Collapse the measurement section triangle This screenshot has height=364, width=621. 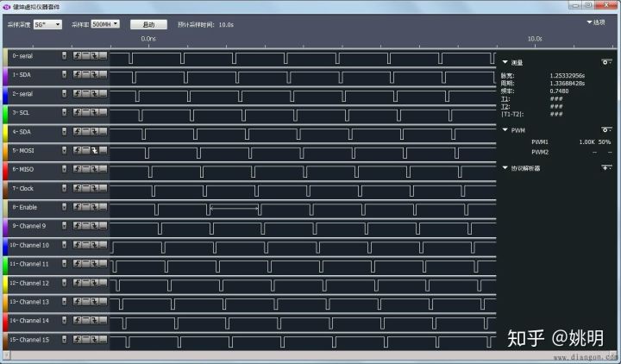point(505,62)
